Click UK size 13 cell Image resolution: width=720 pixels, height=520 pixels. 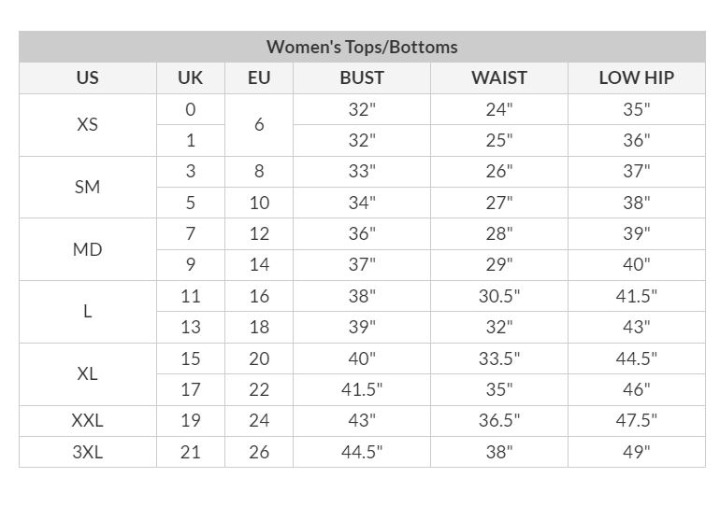(x=190, y=327)
